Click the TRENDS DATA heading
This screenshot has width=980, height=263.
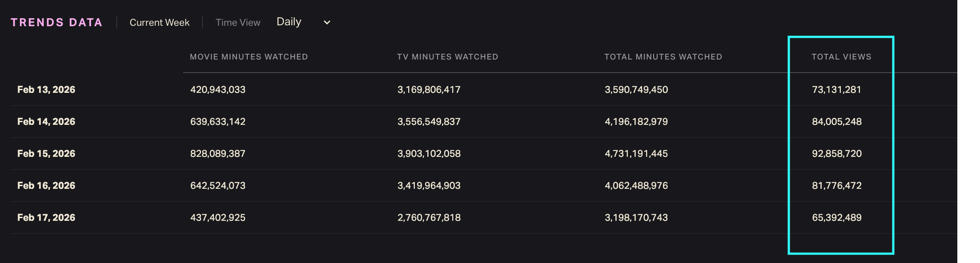(56, 23)
